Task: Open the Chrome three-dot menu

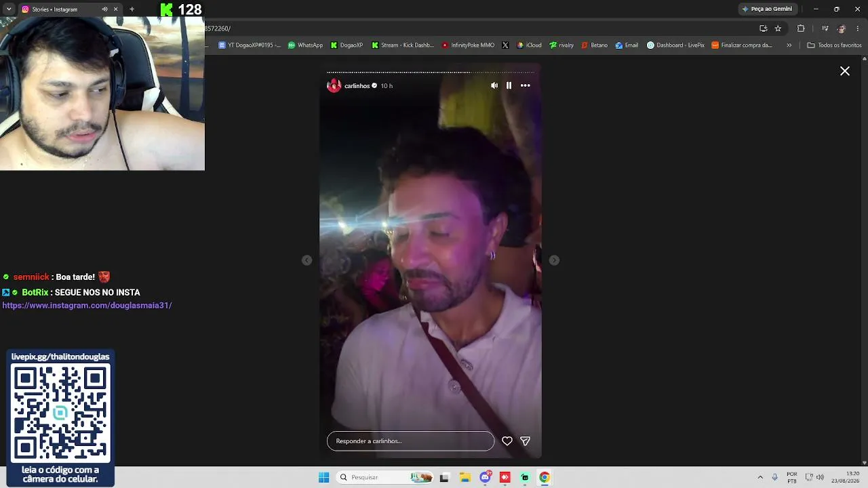Action: tap(858, 28)
